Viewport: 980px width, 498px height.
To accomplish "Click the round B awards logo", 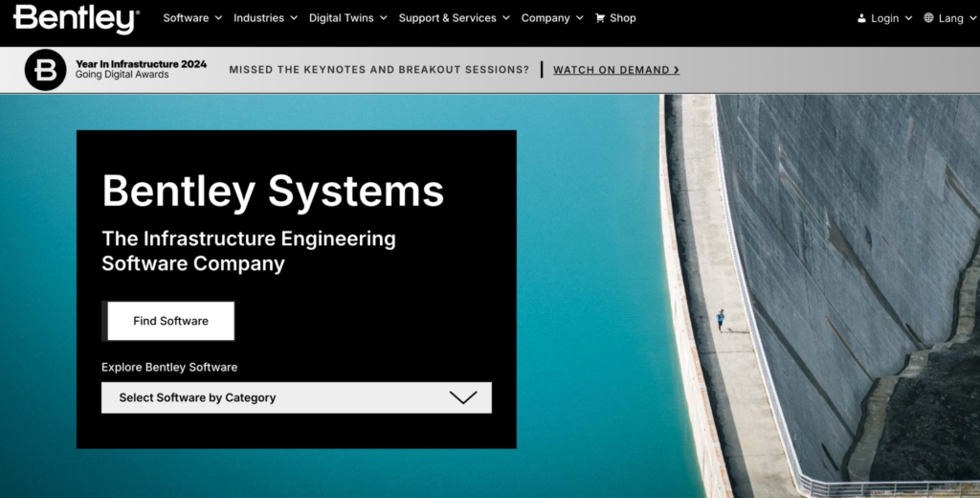I will click(46, 70).
